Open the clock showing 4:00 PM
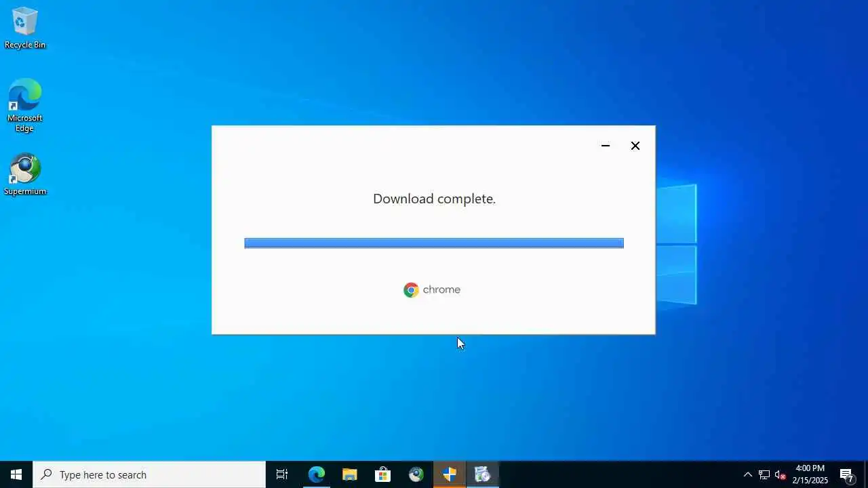Image resolution: width=868 pixels, height=488 pixels. pos(810,474)
